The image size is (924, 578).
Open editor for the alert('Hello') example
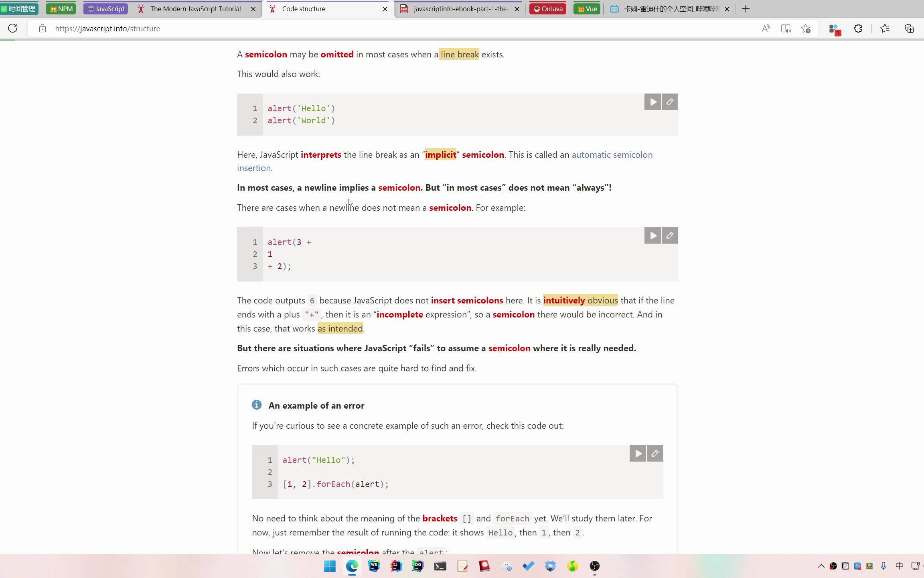tap(669, 102)
